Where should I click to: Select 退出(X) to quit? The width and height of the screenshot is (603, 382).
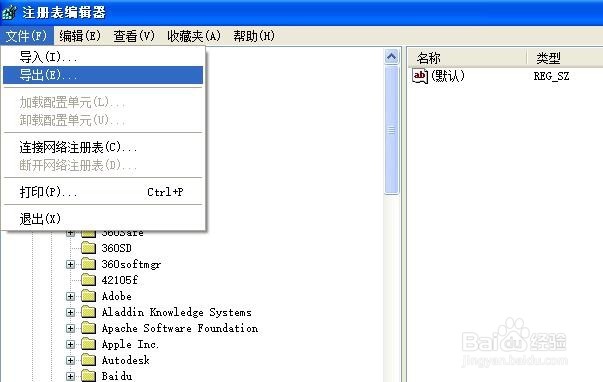103,219
